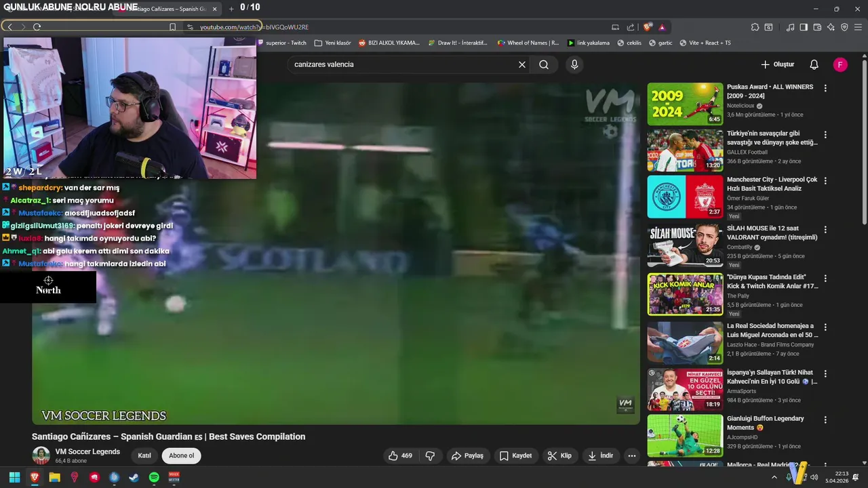868x488 pixels.
Task: Open the new browser tab
Action: point(231,9)
